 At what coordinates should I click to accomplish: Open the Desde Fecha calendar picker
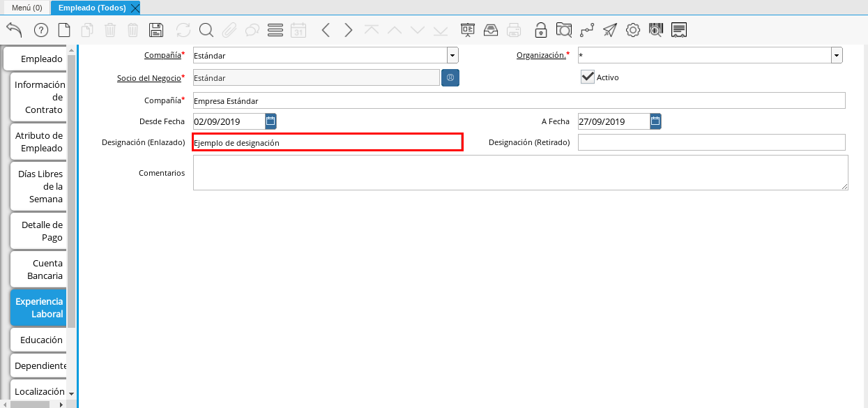[271, 121]
